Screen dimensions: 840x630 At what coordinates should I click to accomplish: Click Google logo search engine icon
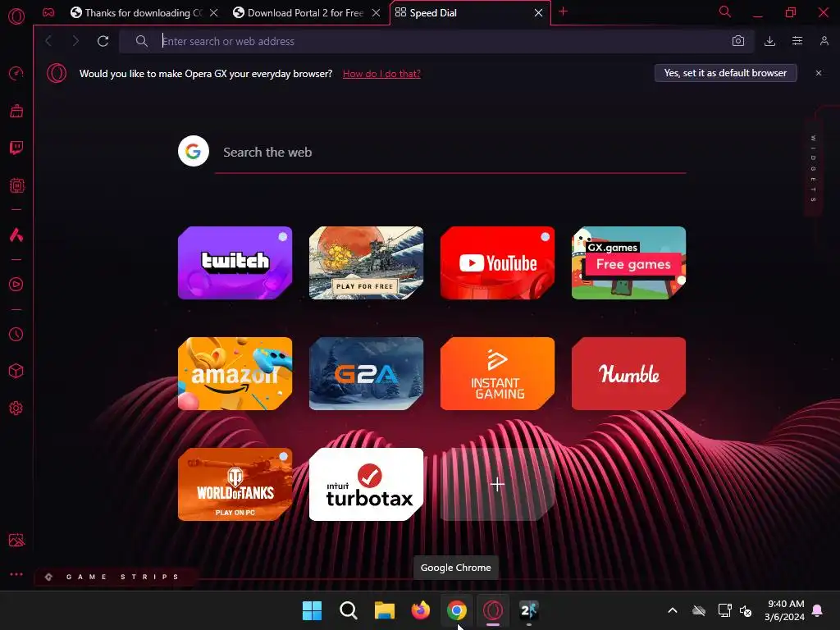pyautogui.click(x=194, y=151)
